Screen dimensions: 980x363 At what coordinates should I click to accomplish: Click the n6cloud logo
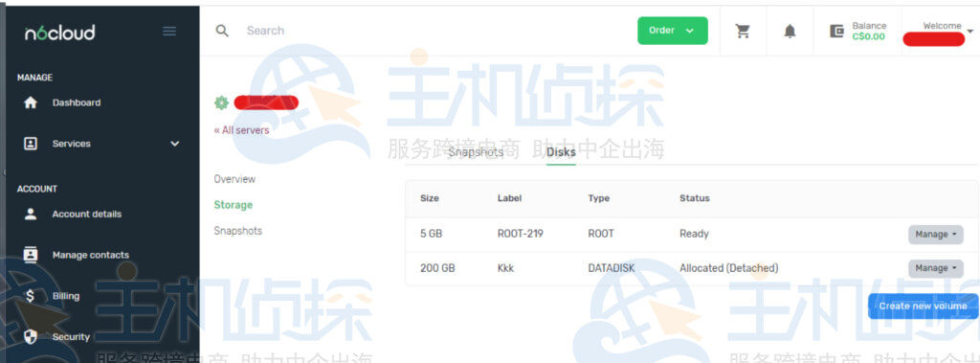pos(60,32)
